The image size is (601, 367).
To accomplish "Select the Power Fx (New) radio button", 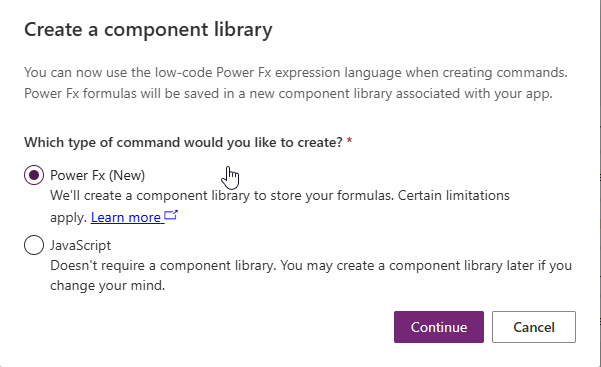I will pos(34,175).
